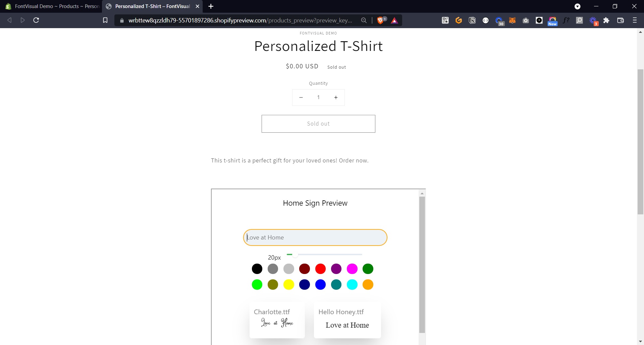Pick the teal color swatch

point(336,284)
